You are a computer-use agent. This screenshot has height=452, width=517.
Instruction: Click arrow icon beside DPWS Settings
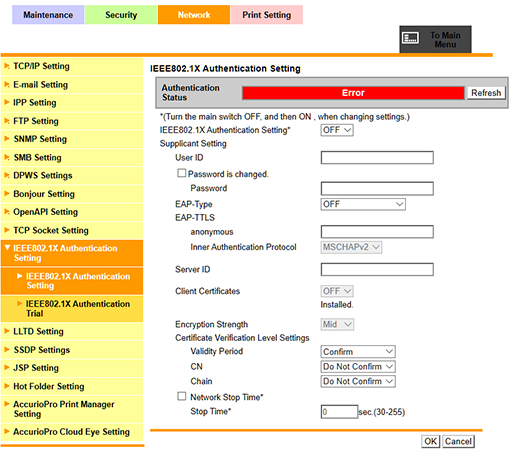(x=7, y=175)
